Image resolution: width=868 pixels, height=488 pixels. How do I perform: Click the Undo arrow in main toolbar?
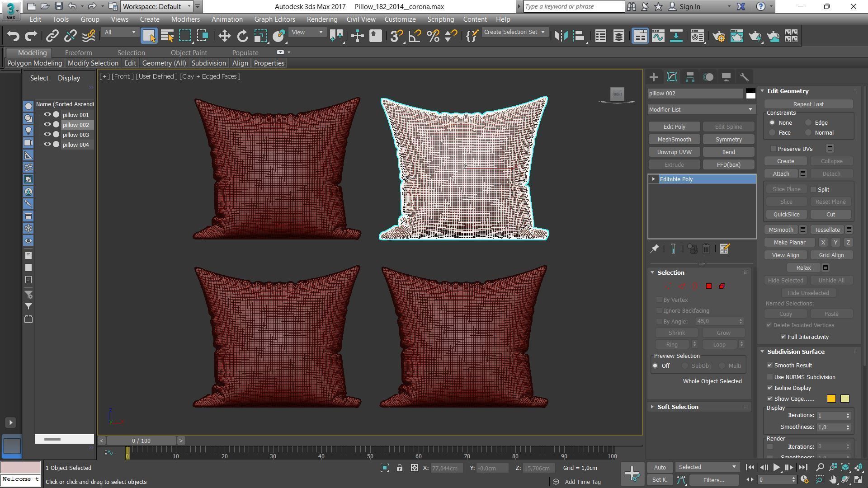[13, 36]
